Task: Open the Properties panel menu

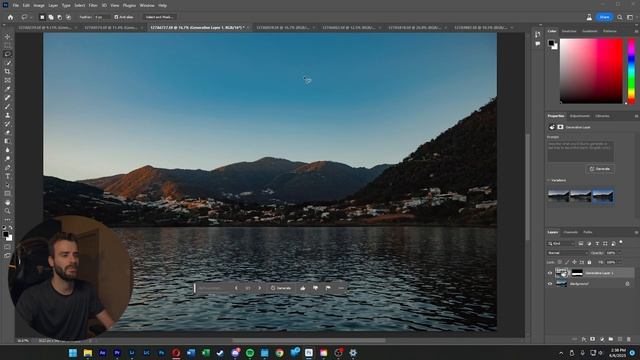Action: [x=636, y=116]
